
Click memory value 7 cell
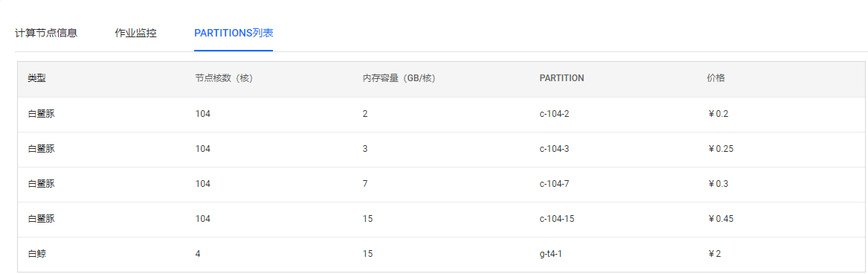pos(365,184)
